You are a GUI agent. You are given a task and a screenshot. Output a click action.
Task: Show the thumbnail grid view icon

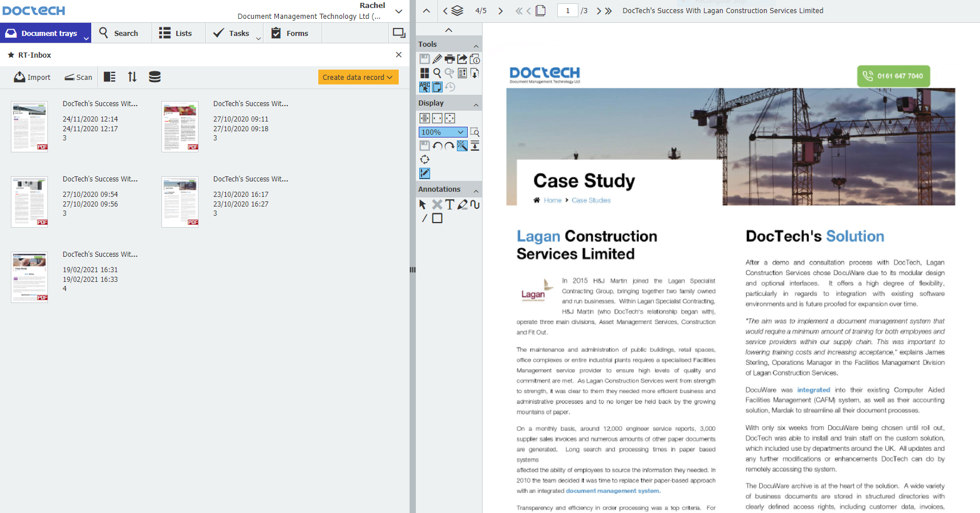pos(424,73)
